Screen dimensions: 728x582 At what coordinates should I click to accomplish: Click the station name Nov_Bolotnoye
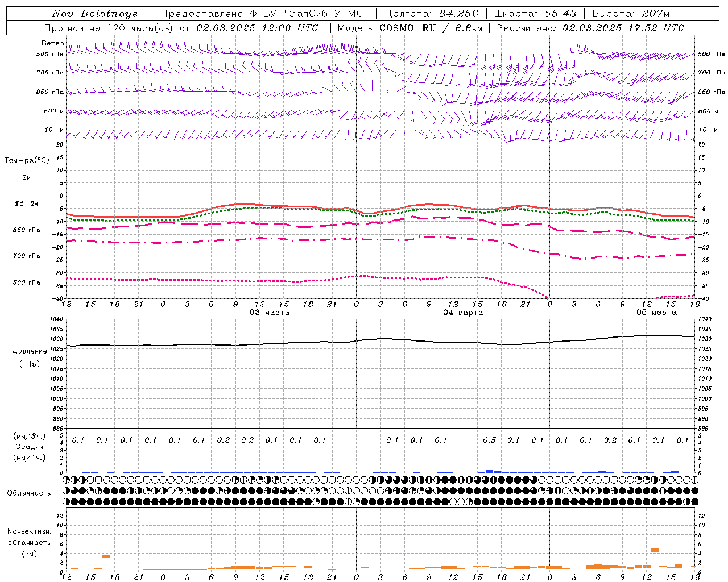tap(95, 14)
